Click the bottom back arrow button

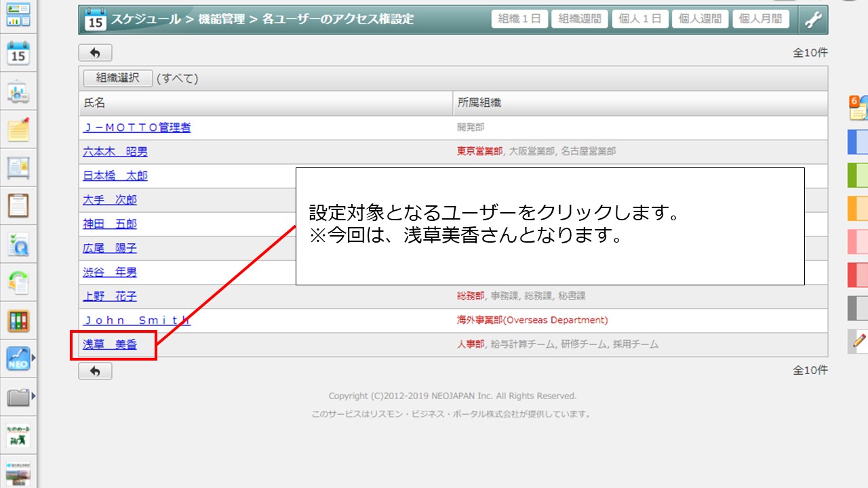(x=95, y=371)
